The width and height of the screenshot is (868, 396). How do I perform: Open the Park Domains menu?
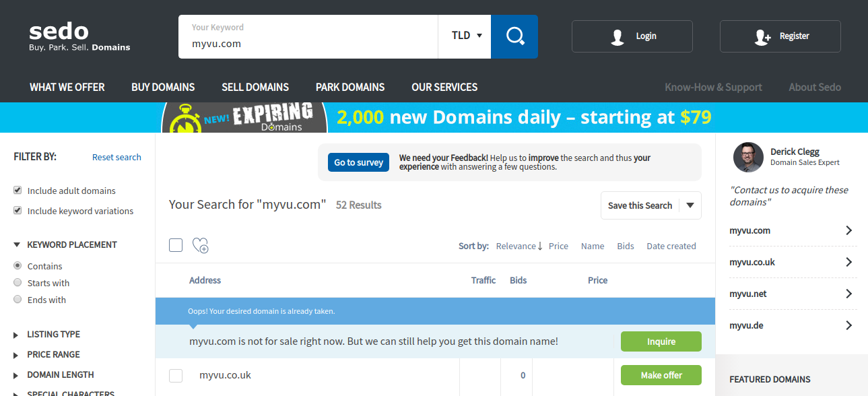click(x=350, y=87)
